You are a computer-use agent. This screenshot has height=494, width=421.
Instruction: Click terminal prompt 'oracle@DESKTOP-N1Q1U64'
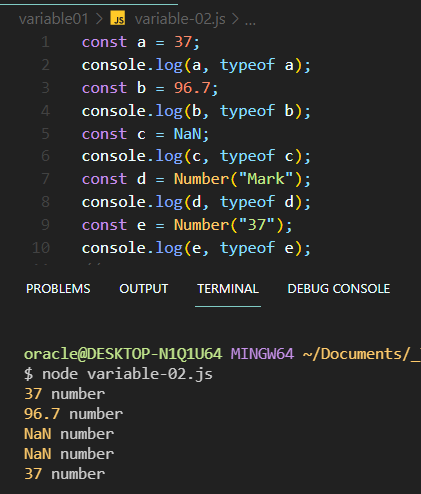(123, 354)
